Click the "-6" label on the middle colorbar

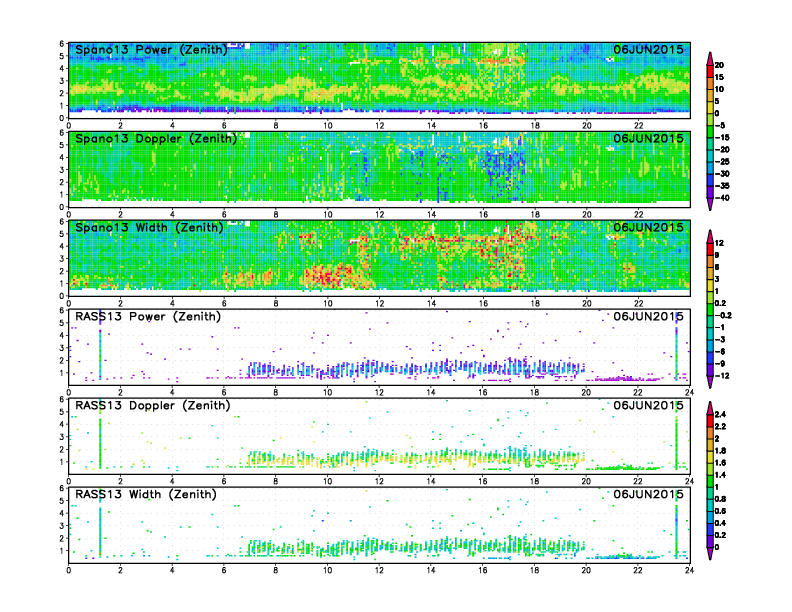point(720,351)
